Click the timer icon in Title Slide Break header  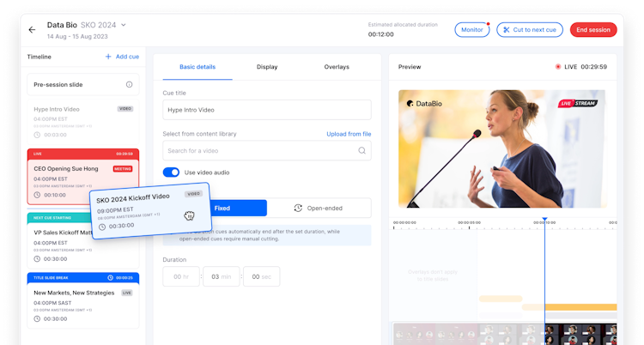(110, 278)
